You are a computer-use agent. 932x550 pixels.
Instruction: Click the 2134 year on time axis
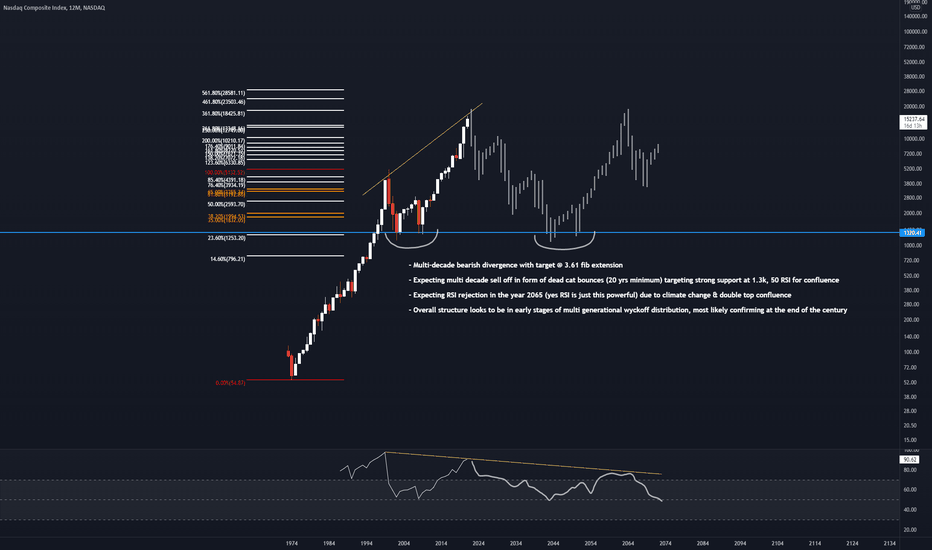coord(890,543)
